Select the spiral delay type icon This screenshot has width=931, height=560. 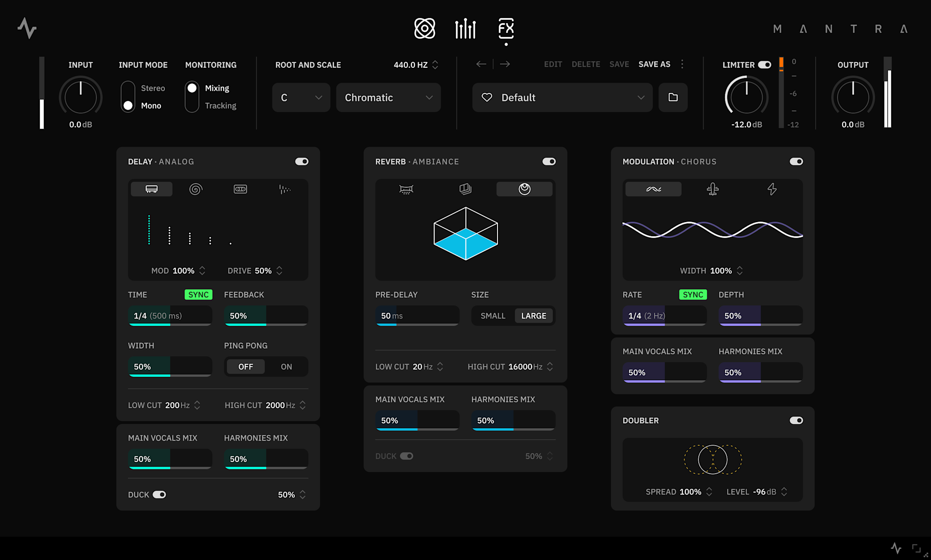[195, 189]
